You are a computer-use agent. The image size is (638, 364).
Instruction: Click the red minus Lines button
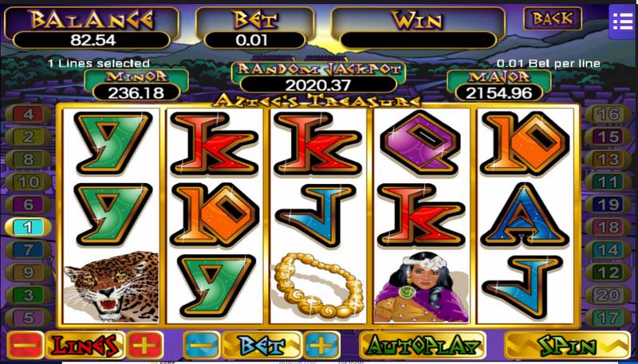click(26, 346)
